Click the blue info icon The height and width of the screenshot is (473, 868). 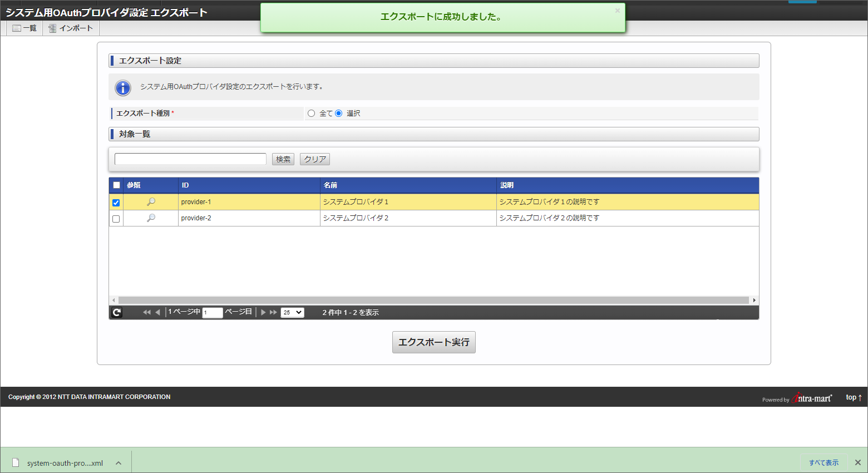point(123,88)
